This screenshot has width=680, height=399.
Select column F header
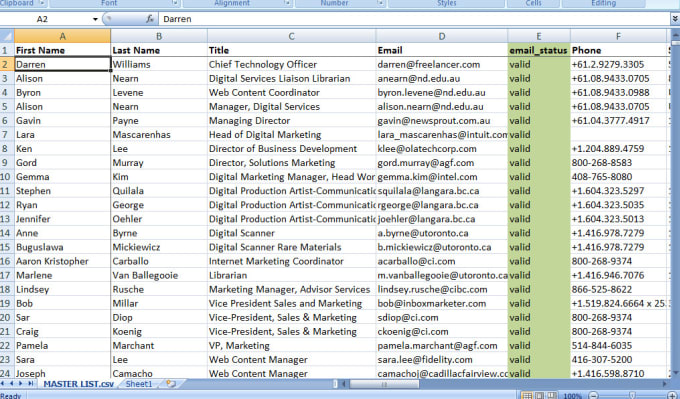coord(618,36)
